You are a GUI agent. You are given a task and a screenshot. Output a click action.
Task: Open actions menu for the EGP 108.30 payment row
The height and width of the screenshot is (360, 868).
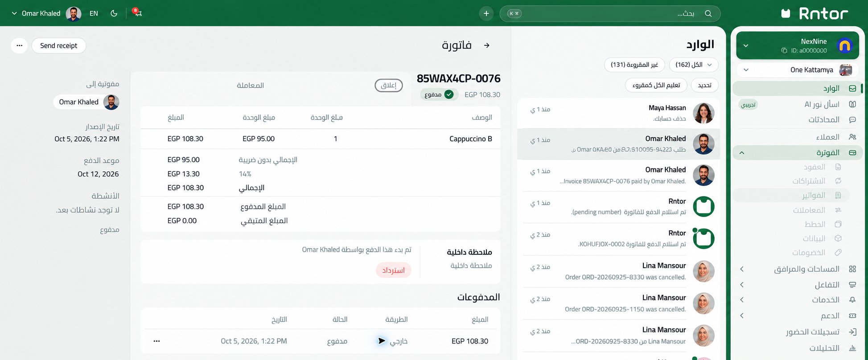pos(156,341)
